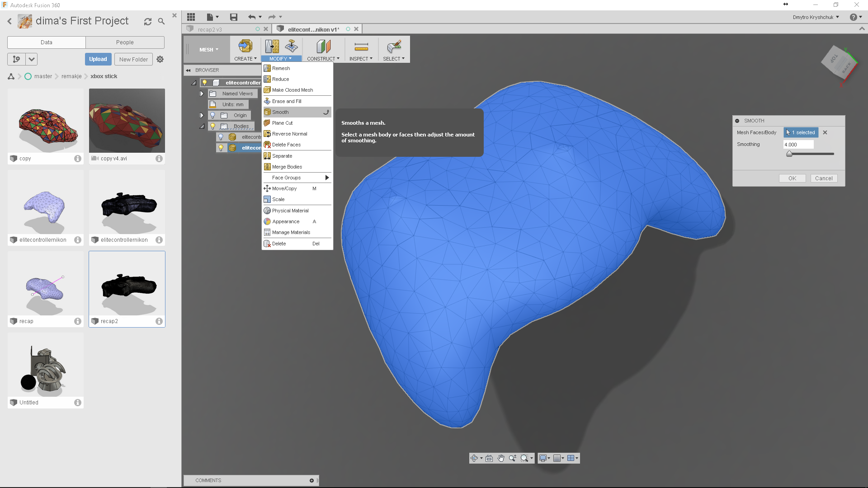Viewport: 868px width, 488px height.
Task: Select the Pan hand tool
Action: (501, 458)
